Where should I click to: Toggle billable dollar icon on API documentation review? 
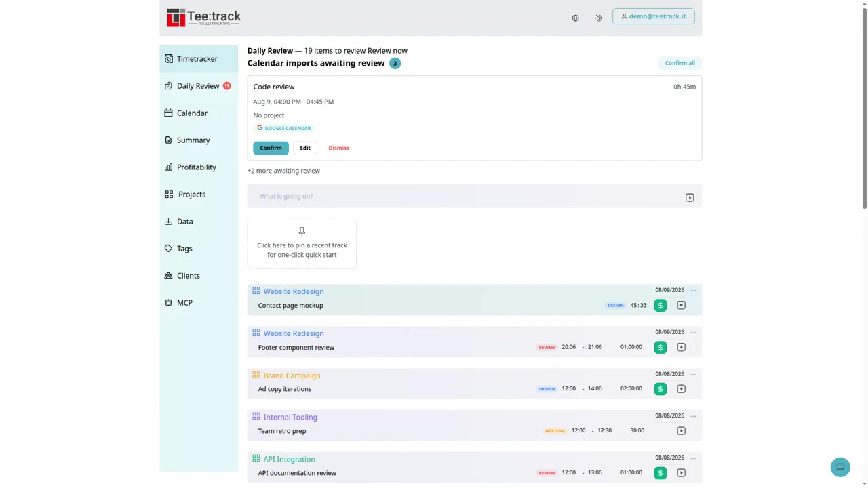(x=660, y=473)
